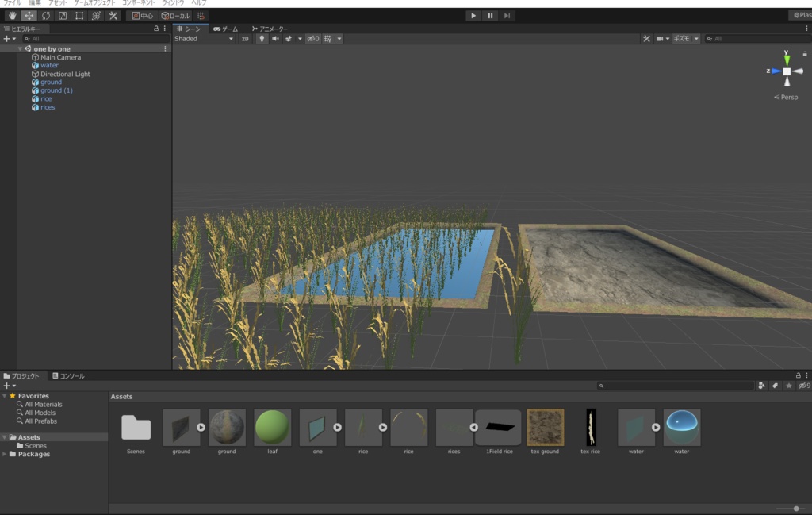
Task: Select the Rect transform tool
Action: [x=79, y=16]
